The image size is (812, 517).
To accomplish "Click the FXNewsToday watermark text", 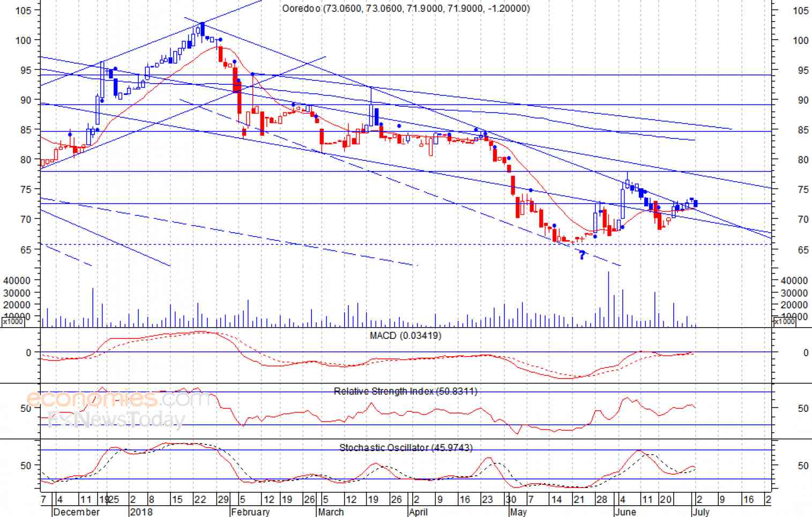I will pos(116,419).
